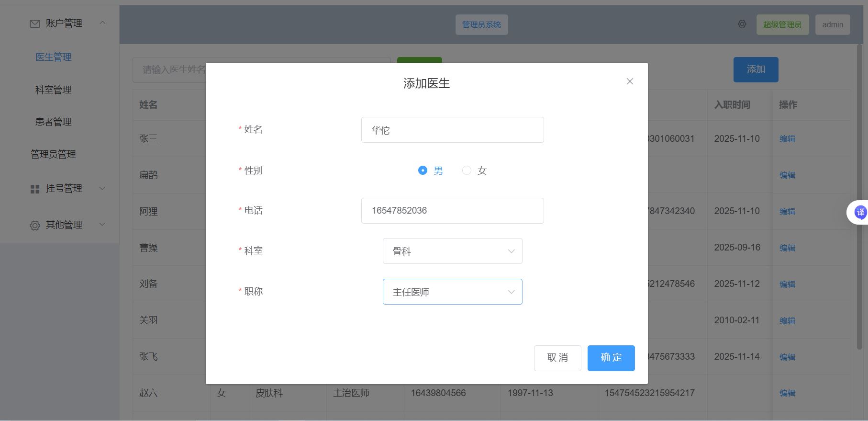Screen dimensions: 868x421
Task: Click 确定 to confirm adding doctor
Action: 611,358
